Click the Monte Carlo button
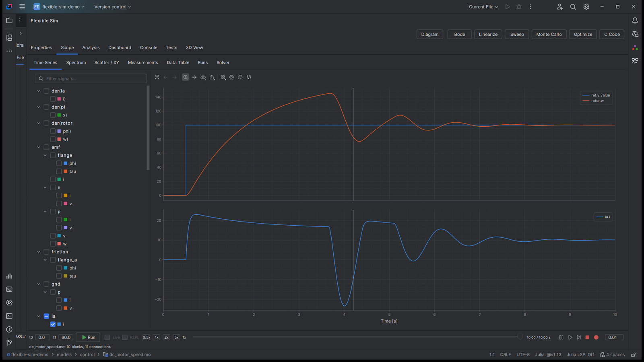 click(549, 34)
